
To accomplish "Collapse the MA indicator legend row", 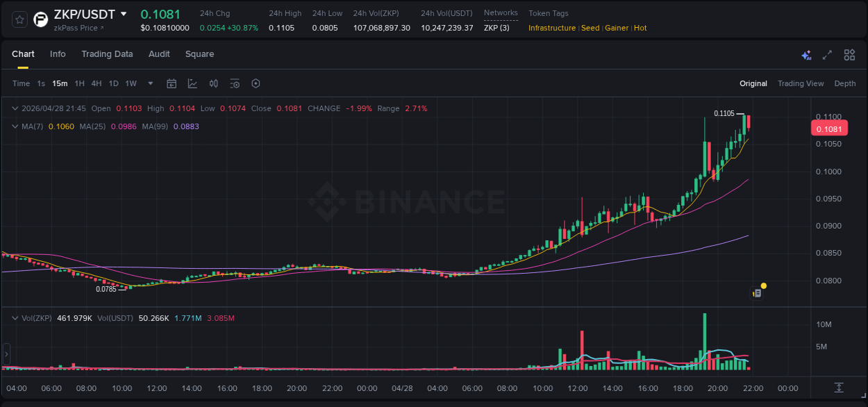I will pos(15,126).
